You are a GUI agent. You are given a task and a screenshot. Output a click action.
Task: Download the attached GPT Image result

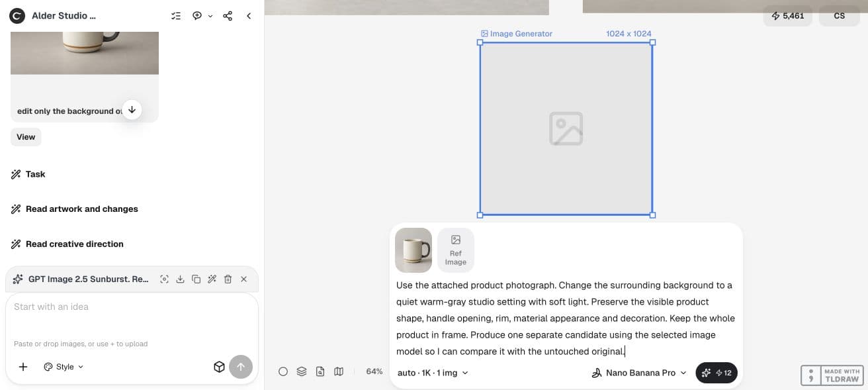coord(180,279)
